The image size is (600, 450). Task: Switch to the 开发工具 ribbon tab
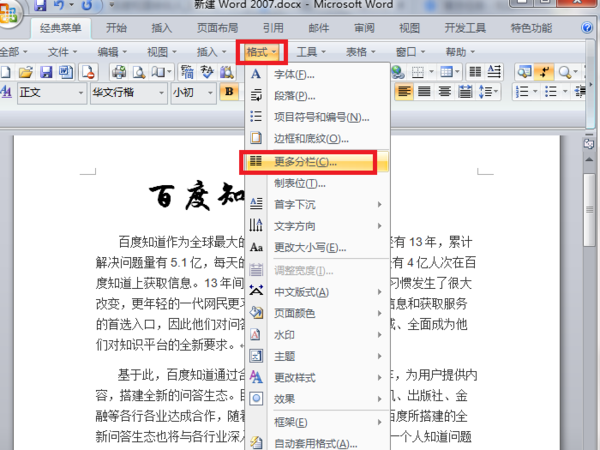(x=465, y=28)
